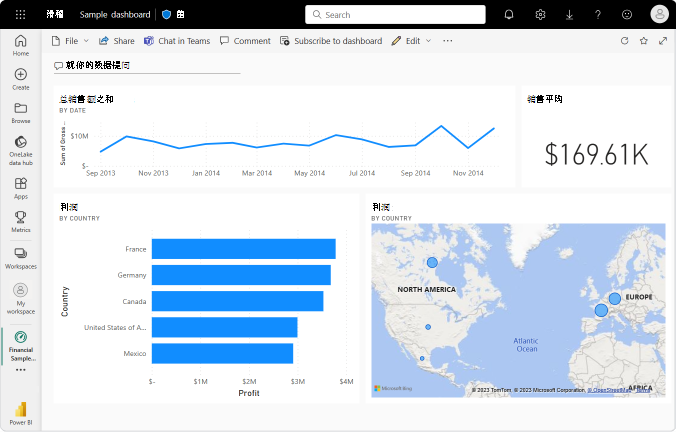Add a Comment to the dashboard
This screenshot has height=432, width=676.
245,41
